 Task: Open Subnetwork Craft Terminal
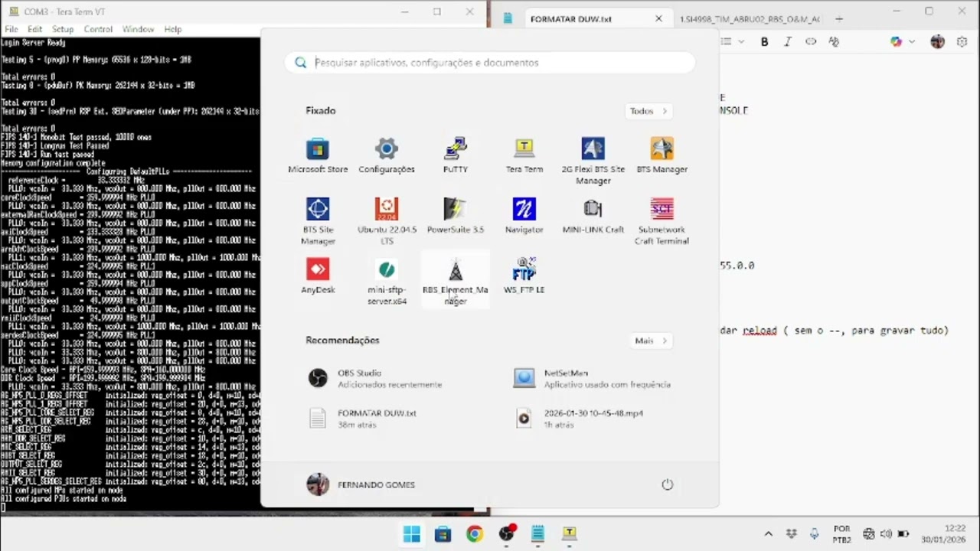(x=662, y=221)
